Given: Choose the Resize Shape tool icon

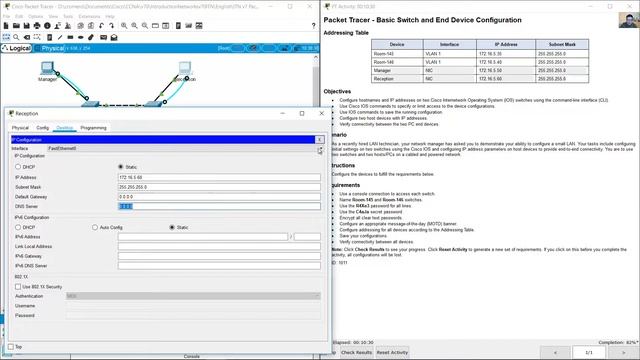Looking at the screenshot, I should click(37, 37).
